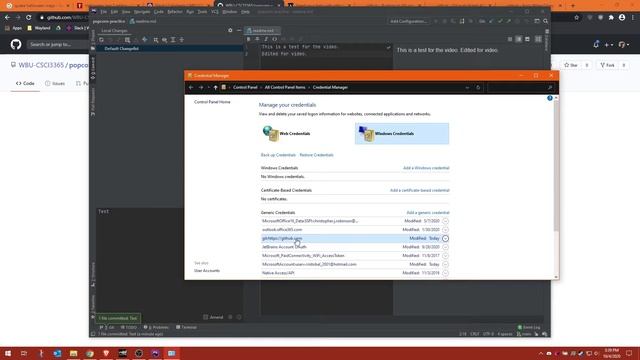
Task: Focus the GitHub search field
Action: [x=57, y=44]
